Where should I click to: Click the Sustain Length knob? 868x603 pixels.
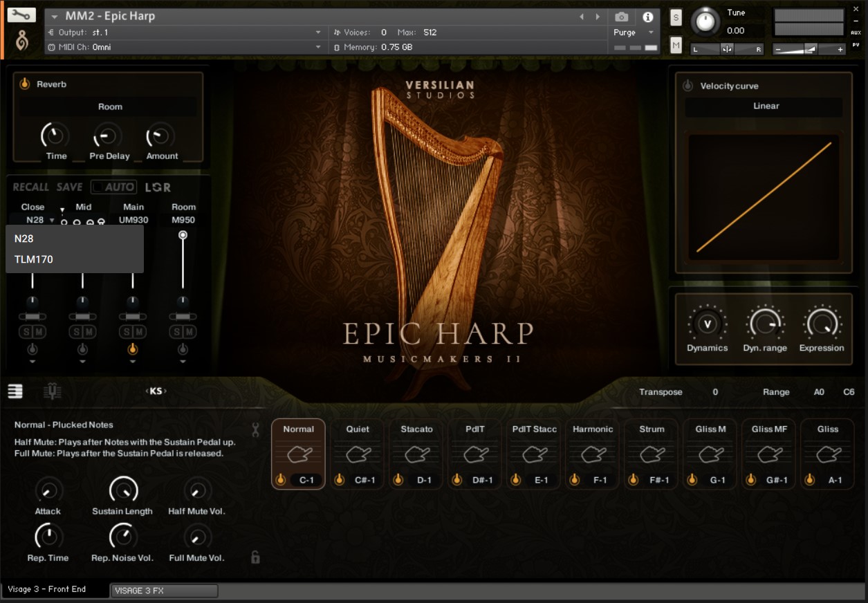123,490
